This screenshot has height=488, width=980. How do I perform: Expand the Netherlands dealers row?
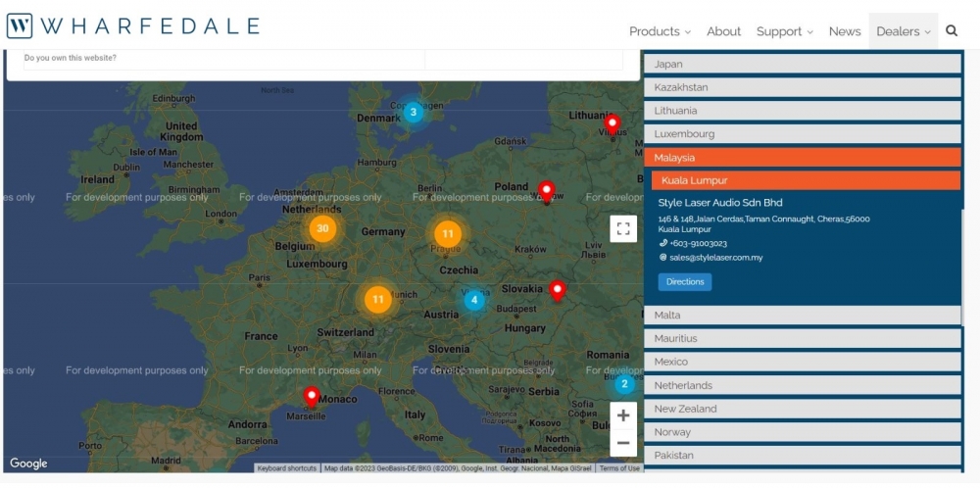tap(803, 385)
